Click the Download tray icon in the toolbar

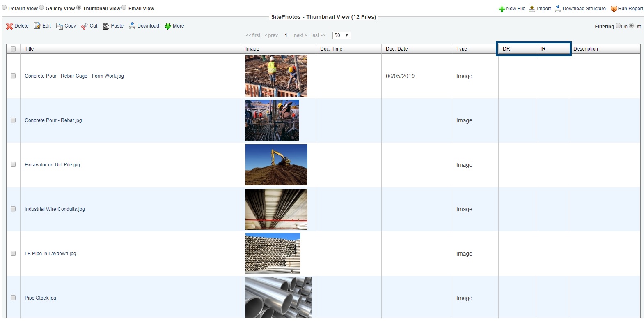132,26
